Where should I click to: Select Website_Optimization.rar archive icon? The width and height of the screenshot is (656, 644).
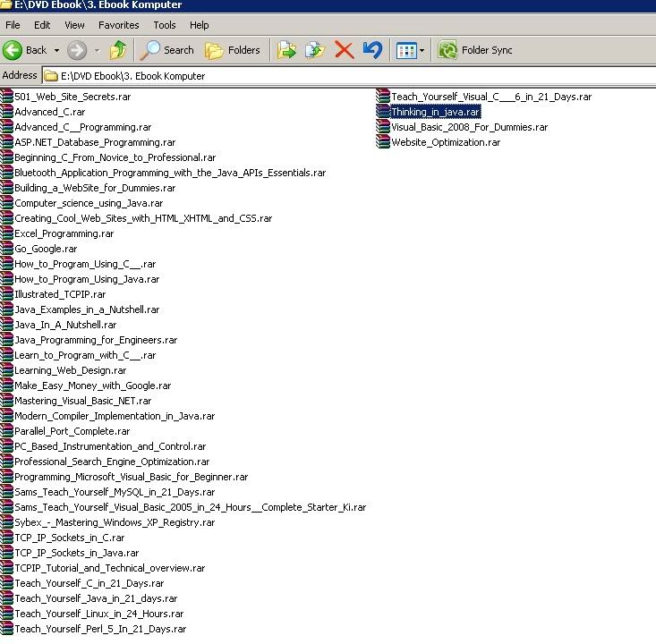point(383,141)
